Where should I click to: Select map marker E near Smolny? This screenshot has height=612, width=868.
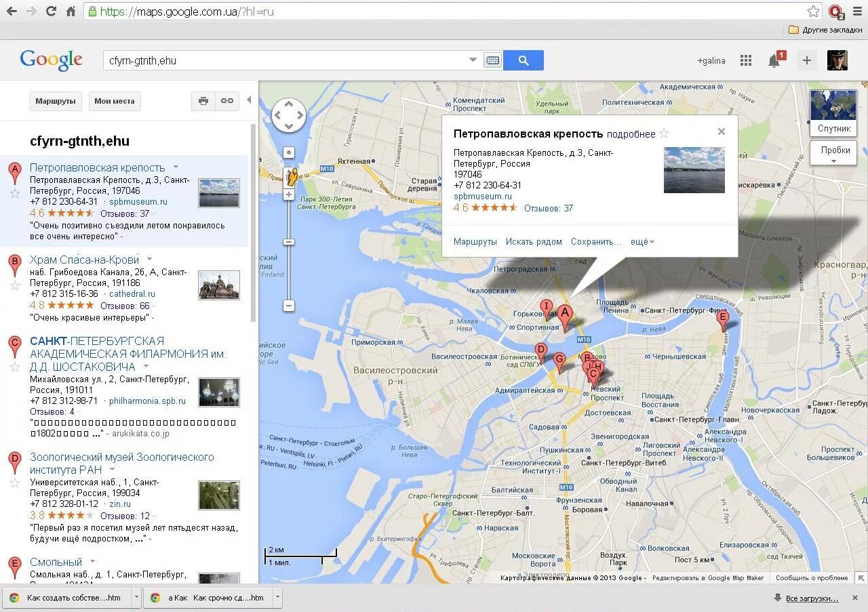[722, 319]
